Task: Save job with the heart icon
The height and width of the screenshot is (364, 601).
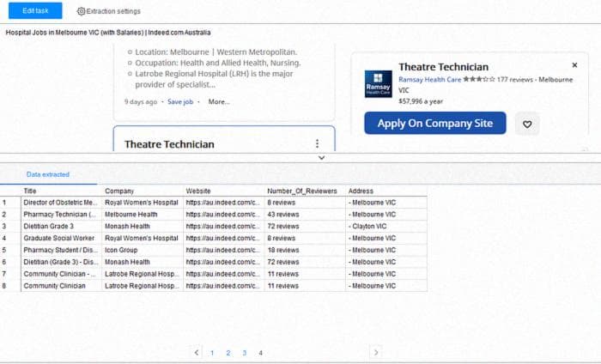Action: 527,124
